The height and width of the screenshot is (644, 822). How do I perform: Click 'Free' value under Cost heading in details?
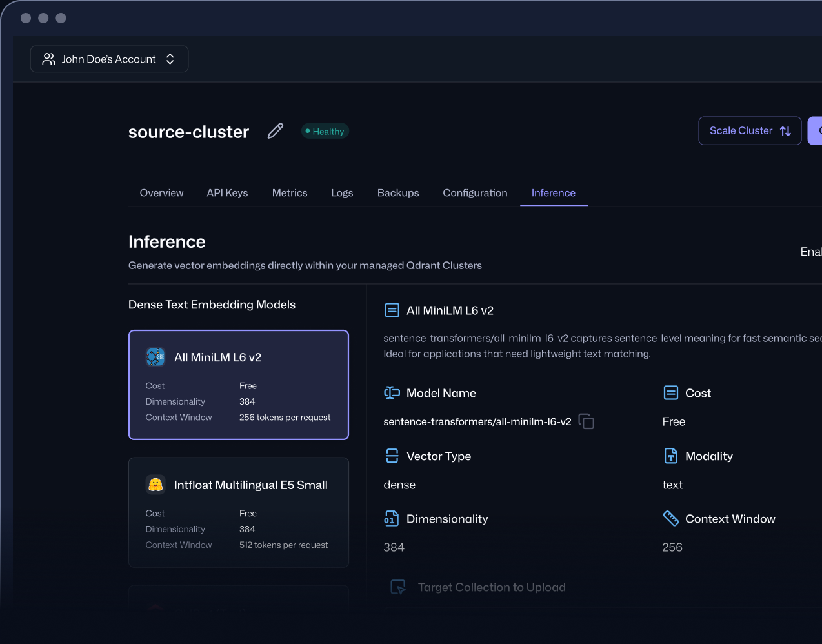pyautogui.click(x=674, y=421)
